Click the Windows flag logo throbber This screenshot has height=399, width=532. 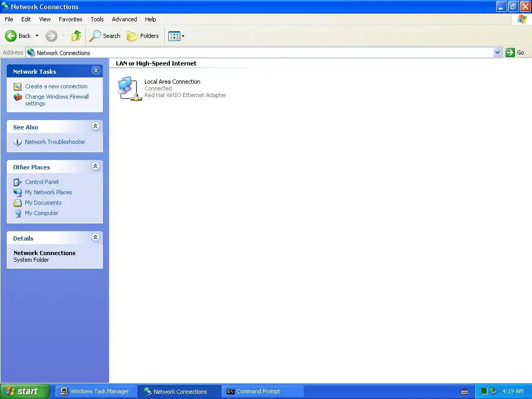[x=522, y=19]
